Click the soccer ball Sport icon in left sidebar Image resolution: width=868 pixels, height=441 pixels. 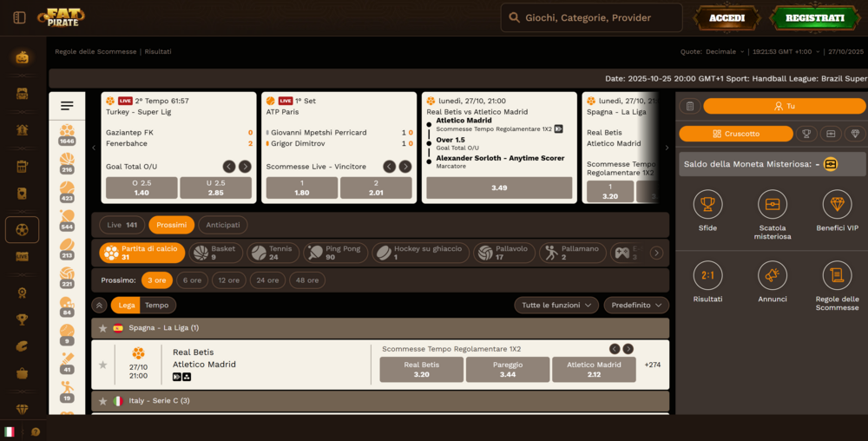[x=23, y=230]
